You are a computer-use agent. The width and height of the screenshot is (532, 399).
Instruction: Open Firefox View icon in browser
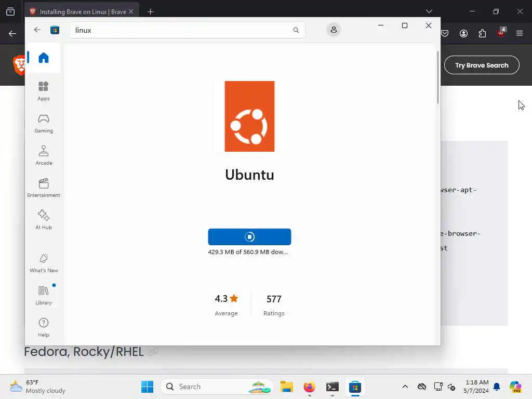pyautogui.click(x=10, y=11)
